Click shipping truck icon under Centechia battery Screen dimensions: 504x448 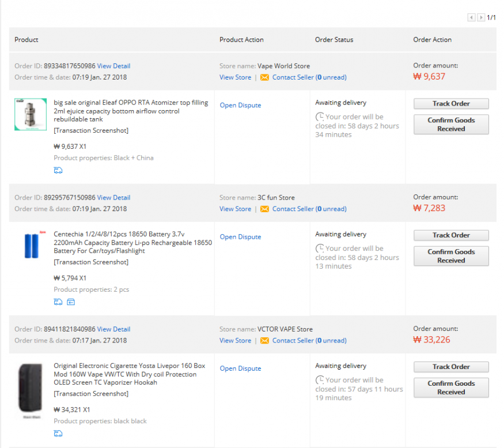tap(58, 302)
